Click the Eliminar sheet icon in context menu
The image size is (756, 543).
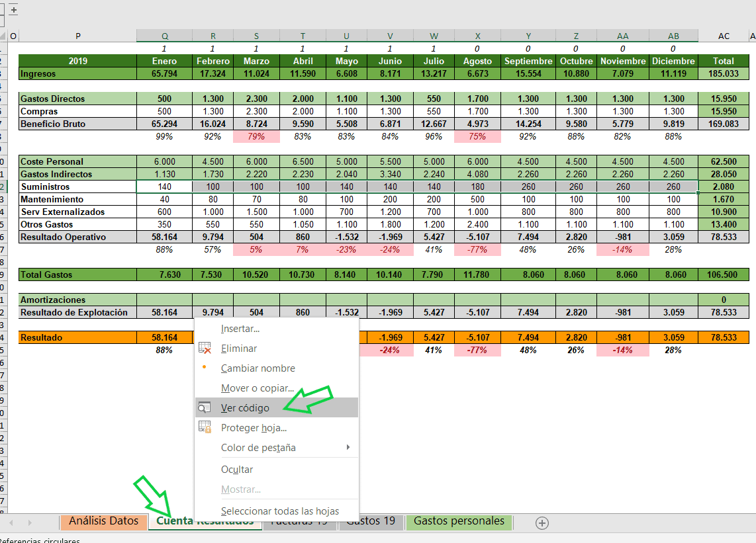(205, 348)
